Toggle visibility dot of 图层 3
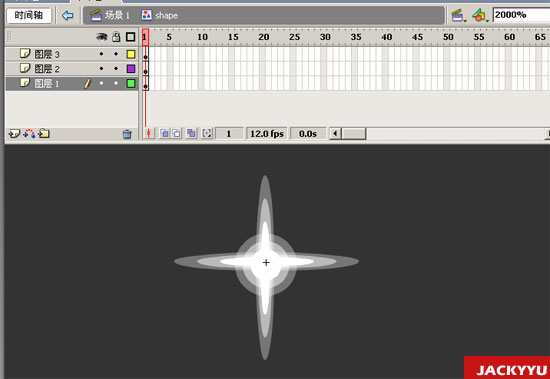Image resolution: width=550 pixels, height=379 pixels. (x=101, y=54)
